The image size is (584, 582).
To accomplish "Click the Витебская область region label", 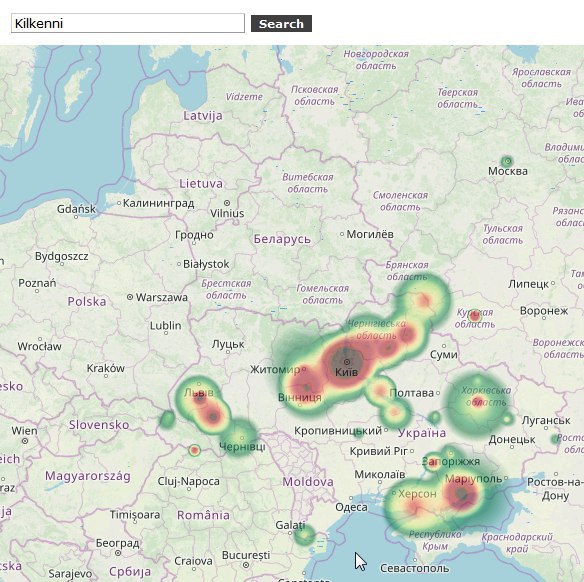I will tap(308, 183).
